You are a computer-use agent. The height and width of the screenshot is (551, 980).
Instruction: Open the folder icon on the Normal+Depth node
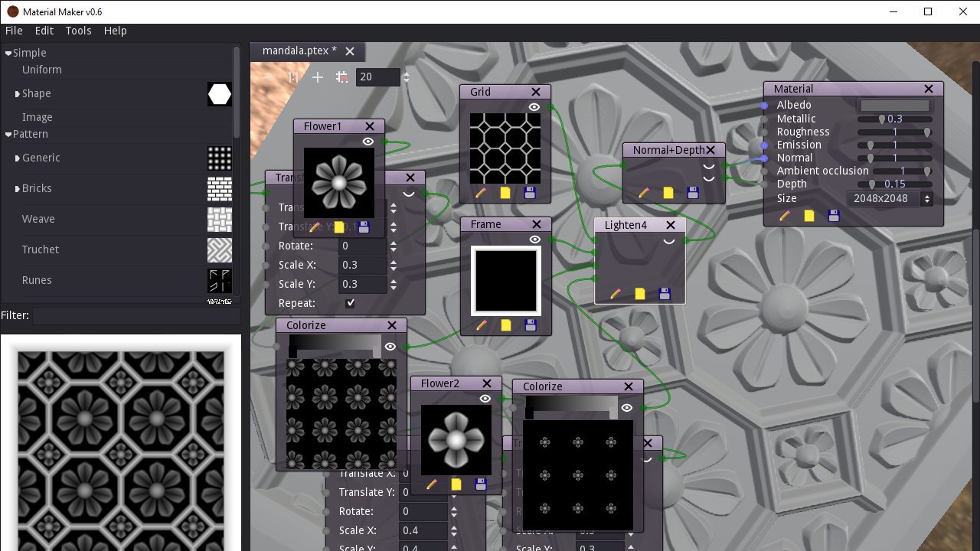668,193
